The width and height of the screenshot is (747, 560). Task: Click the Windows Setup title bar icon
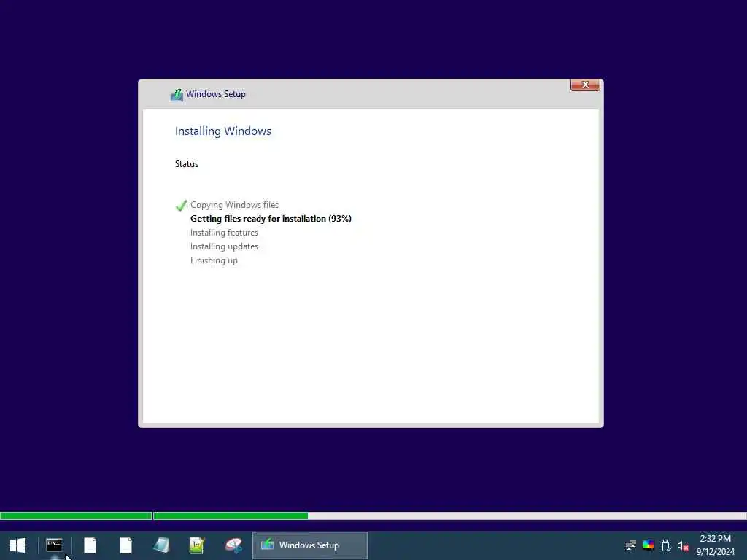point(177,94)
